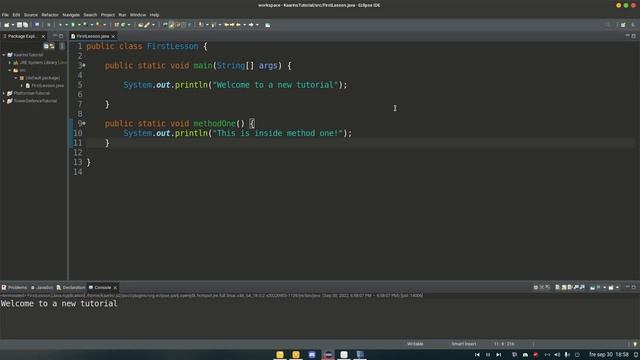This screenshot has height=360, width=640.
Task: Click the Next Annotation toolbar icon
Action: tap(201, 25)
